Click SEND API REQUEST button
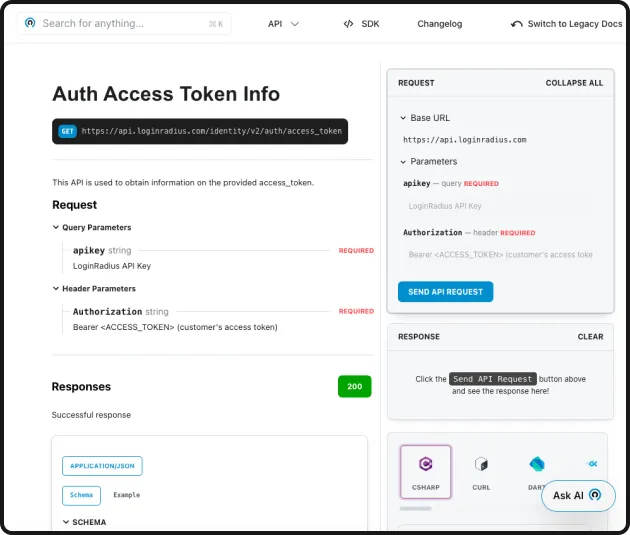Viewport: 630px width, 535px height. (x=445, y=292)
